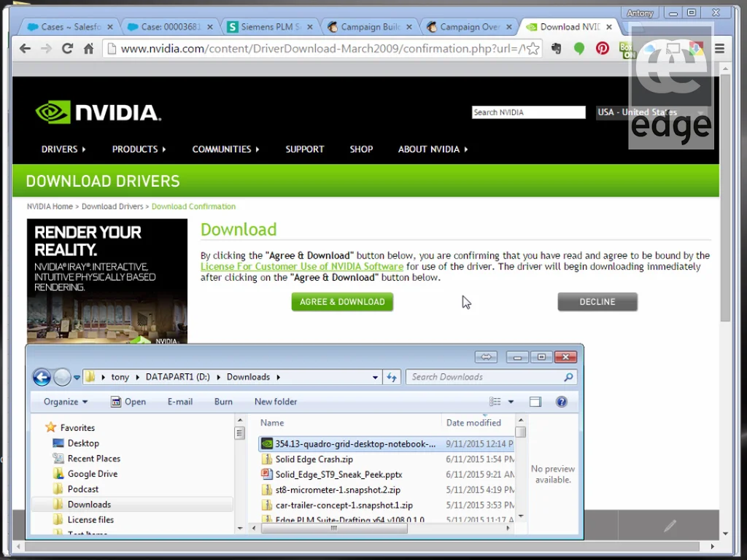The image size is (747, 560).
Task: Toggle the preview pane icon
Action: click(x=535, y=402)
